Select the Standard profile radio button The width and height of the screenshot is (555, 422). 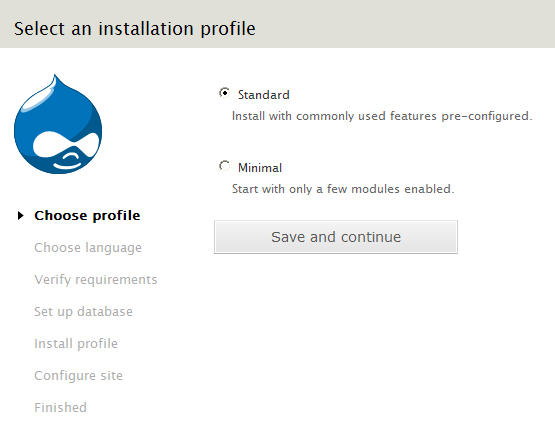[x=224, y=93]
